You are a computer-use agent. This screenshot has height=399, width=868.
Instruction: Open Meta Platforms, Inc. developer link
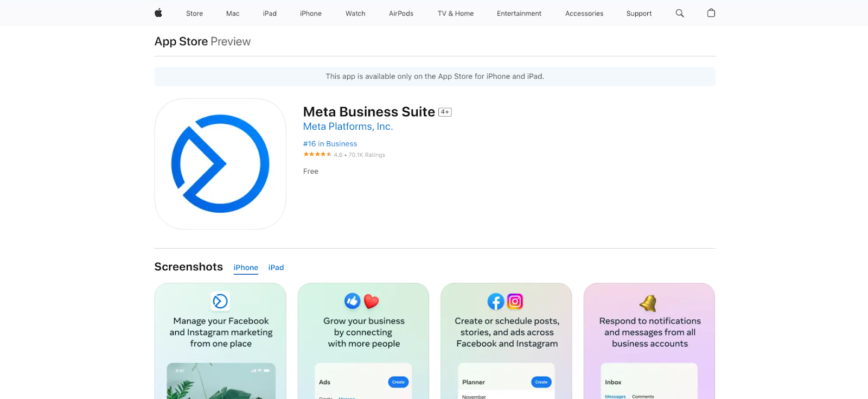click(348, 126)
